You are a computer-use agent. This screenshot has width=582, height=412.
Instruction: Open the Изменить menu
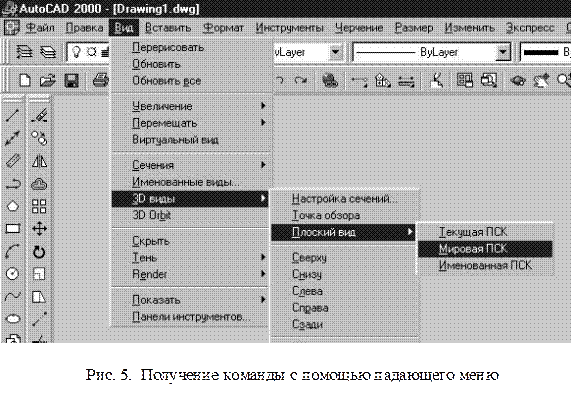coord(470,28)
